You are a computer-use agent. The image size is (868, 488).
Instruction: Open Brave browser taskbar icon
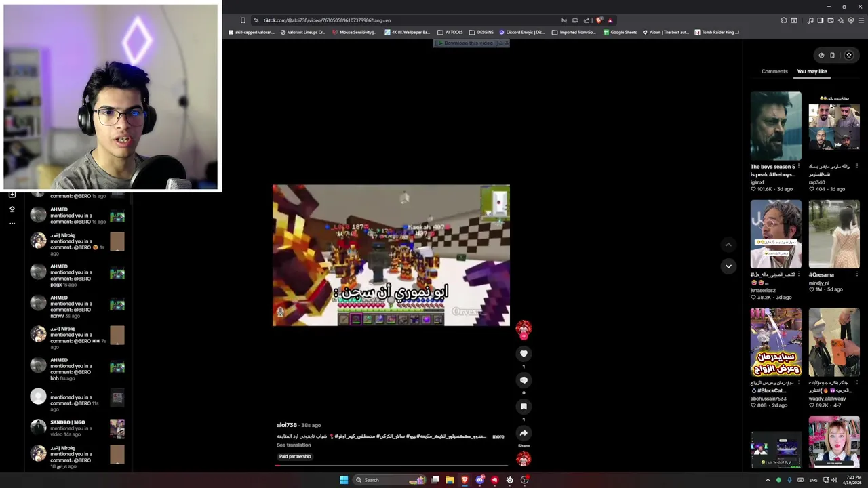[465, 480]
